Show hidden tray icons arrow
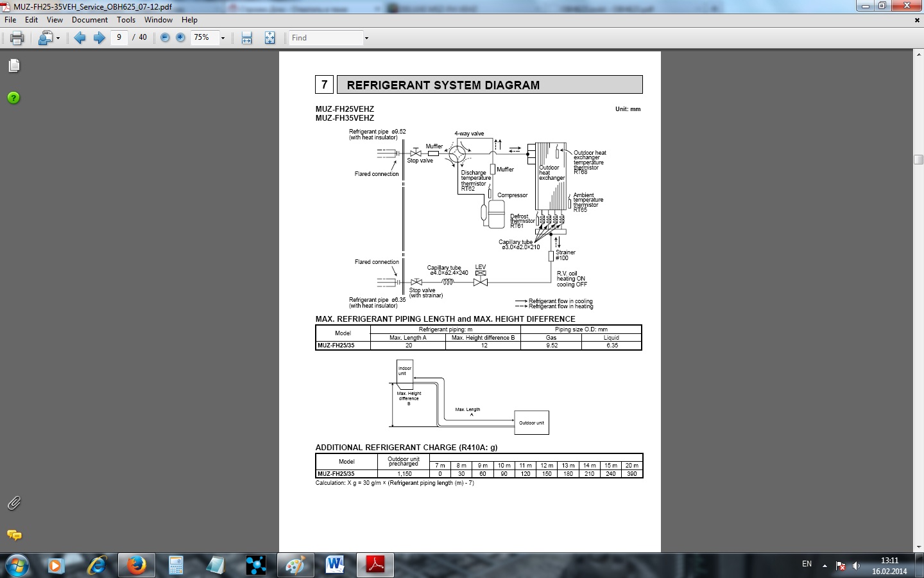 [825, 566]
